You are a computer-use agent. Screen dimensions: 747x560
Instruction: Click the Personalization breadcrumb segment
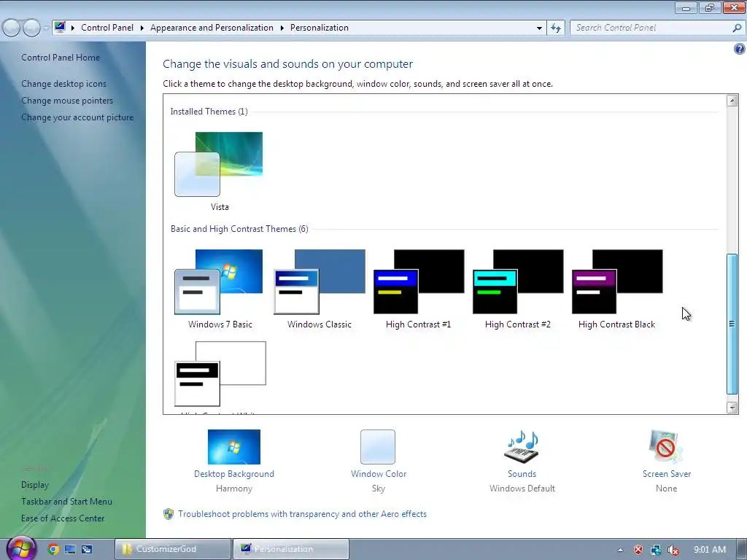click(x=320, y=28)
